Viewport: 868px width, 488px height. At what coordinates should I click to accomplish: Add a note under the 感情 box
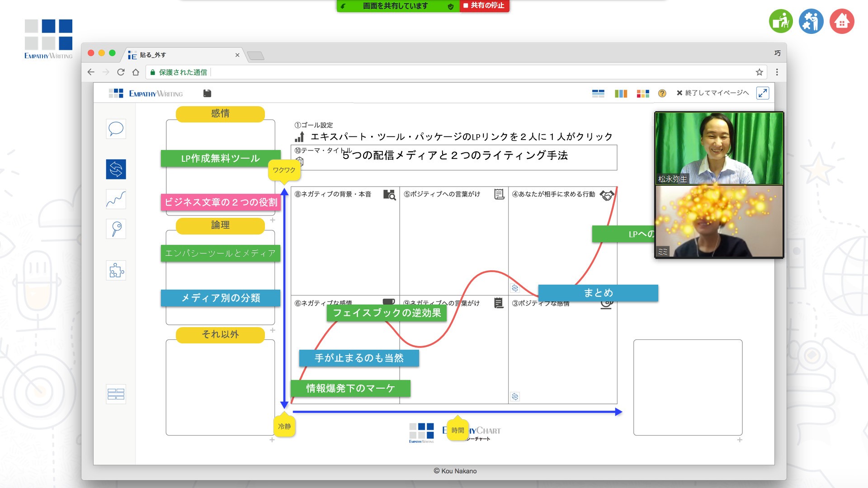coord(273,220)
